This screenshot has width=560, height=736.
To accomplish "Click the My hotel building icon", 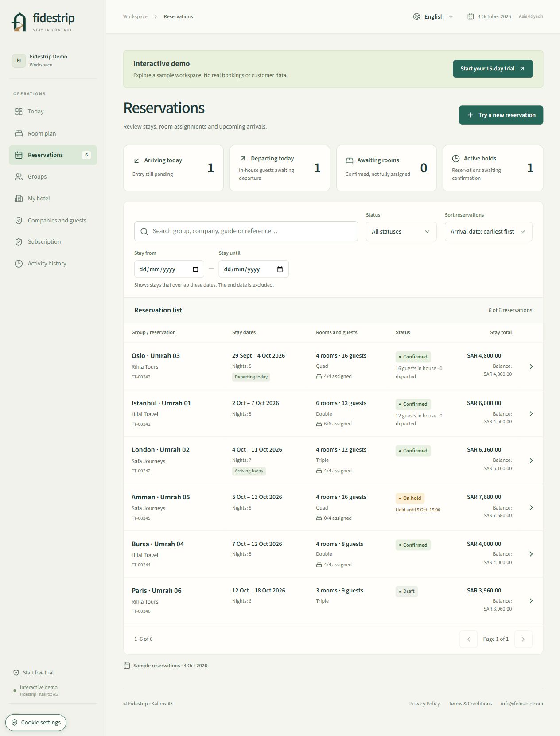I will point(19,199).
